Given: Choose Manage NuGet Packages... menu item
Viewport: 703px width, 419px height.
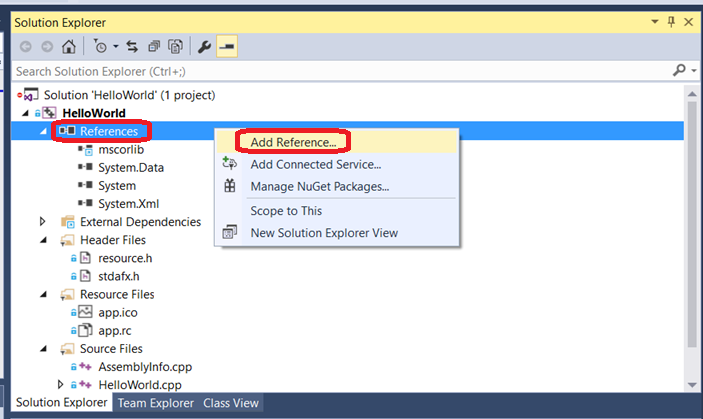Looking at the screenshot, I should tap(337, 186).
